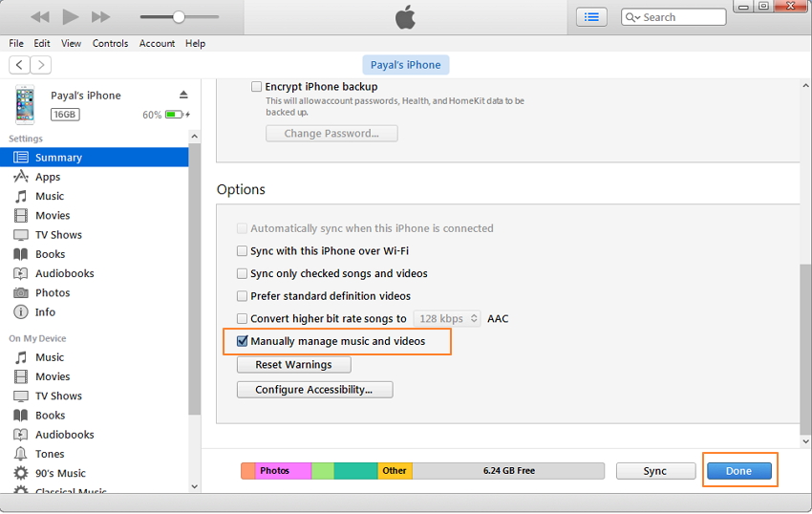Image resolution: width=812 pixels, height=514 pixels.
Task: Click the Apps icon in Settings
Action: tap(21, 177)
